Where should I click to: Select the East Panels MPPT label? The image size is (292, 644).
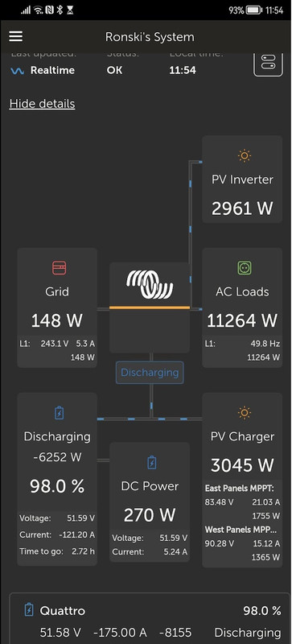point(240,489)
